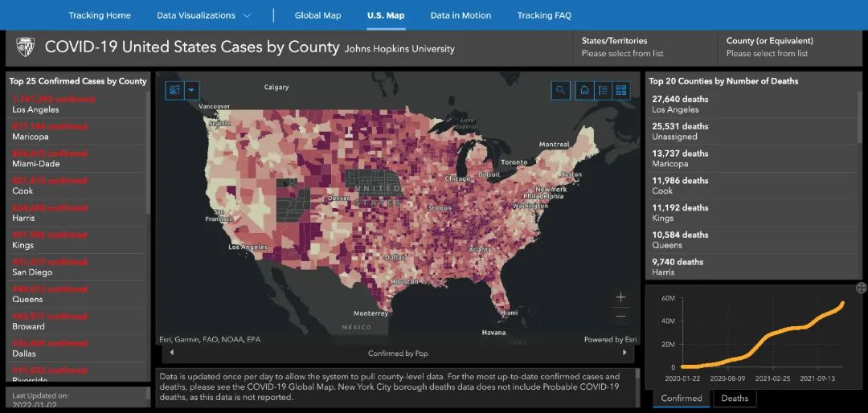Select Miami-Dade in the confirmed cases list
Screen dimensions: 868x413
[76, 159]
